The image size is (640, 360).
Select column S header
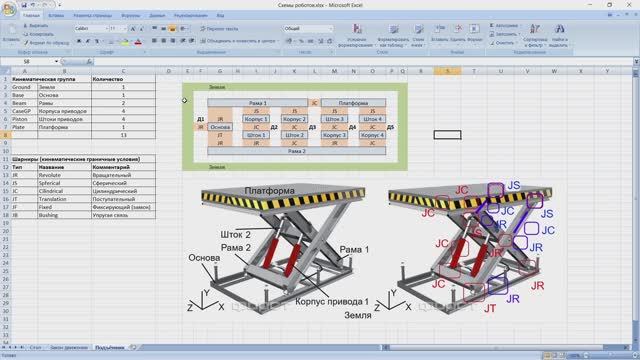(x=447, y=71)
